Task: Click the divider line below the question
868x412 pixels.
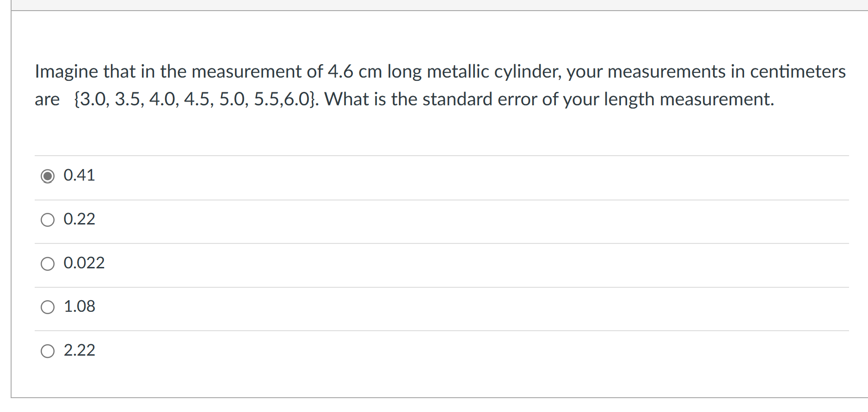Action: (x=439, y=154)
